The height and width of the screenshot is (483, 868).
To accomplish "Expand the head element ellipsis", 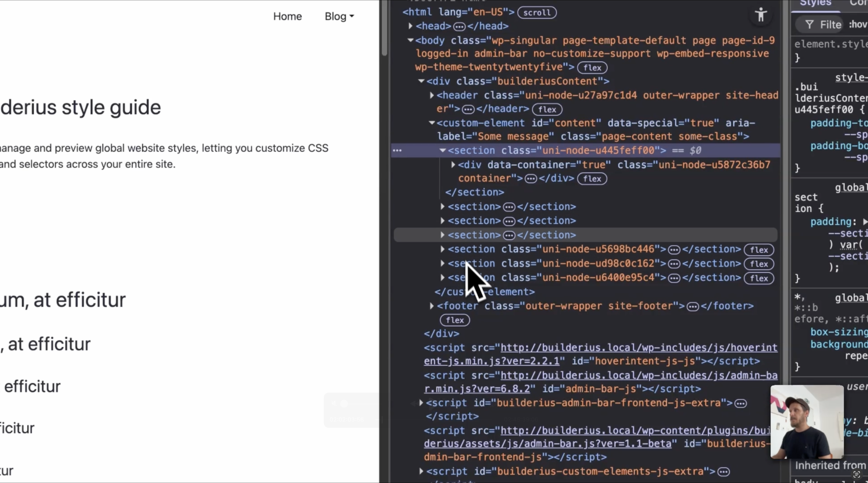I will point(459,26).
